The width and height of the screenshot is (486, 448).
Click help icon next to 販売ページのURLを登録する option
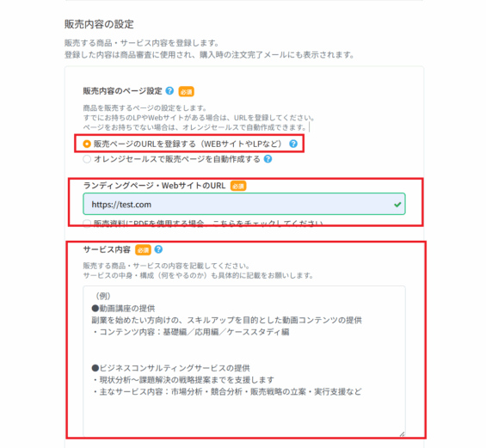(x=293, y=144)
